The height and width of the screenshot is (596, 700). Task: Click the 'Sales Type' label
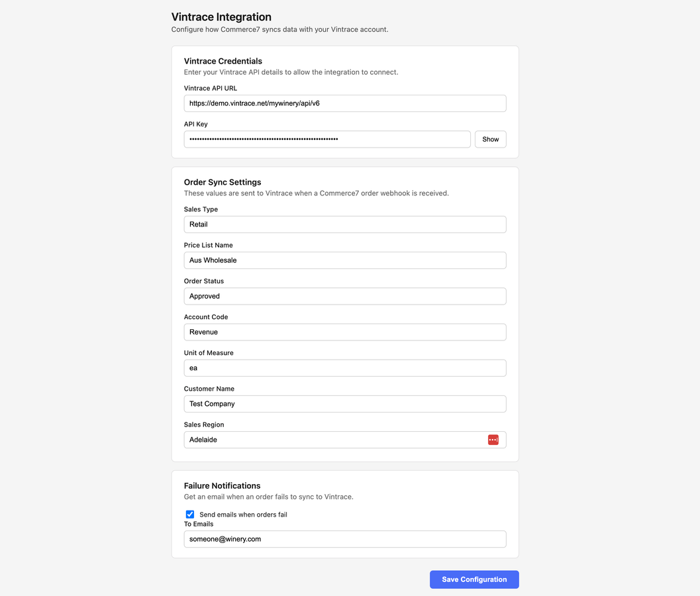201,209
